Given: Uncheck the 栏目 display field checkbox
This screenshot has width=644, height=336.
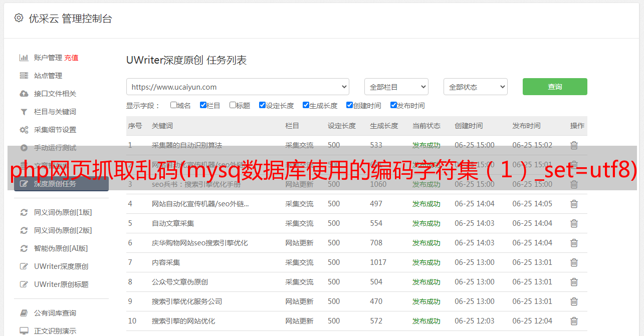Looking at the screenshot, I should [x=203, y=105].
